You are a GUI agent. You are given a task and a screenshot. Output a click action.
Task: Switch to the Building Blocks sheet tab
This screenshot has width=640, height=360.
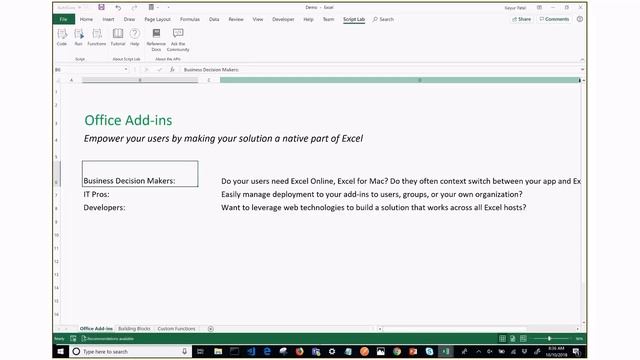pyautogui.click(x=134, y=329)
